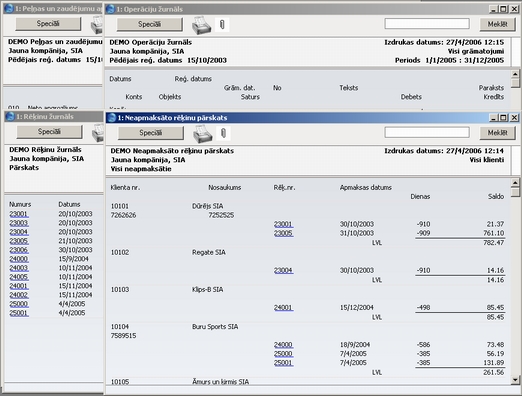Select client name Dūrējs SIA
Screen dimensions: 522x396
pyautogui.click(x=207, y=206)
